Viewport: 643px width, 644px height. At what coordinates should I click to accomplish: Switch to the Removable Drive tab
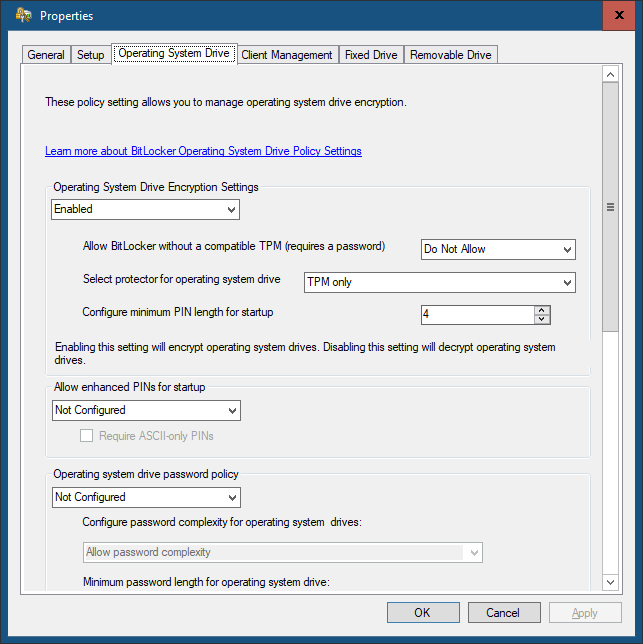point(451,55)
